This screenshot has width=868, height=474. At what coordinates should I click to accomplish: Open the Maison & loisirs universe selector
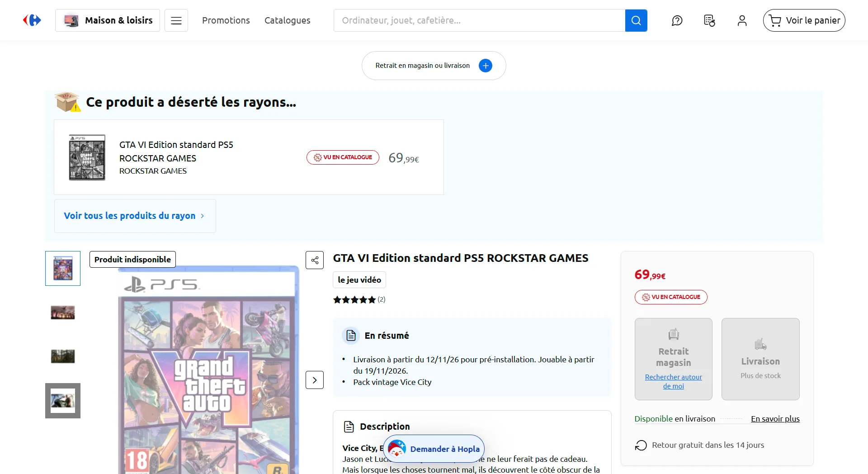tap(108, 20)
